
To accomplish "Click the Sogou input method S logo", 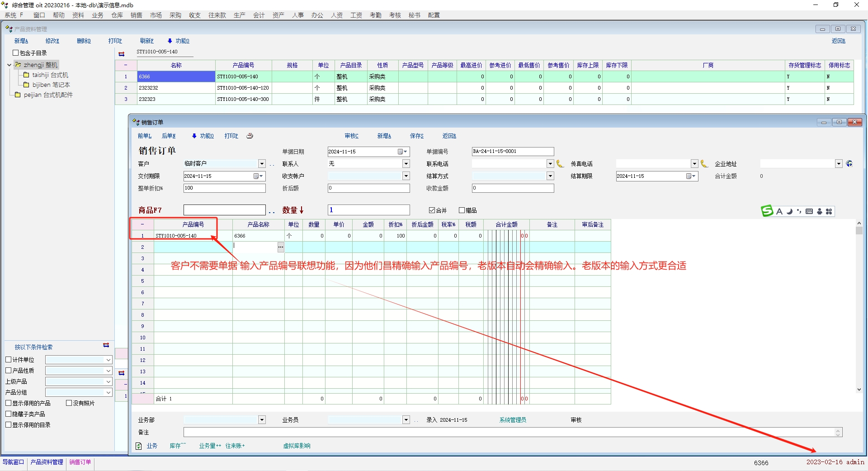I will (x=767, y=211).
